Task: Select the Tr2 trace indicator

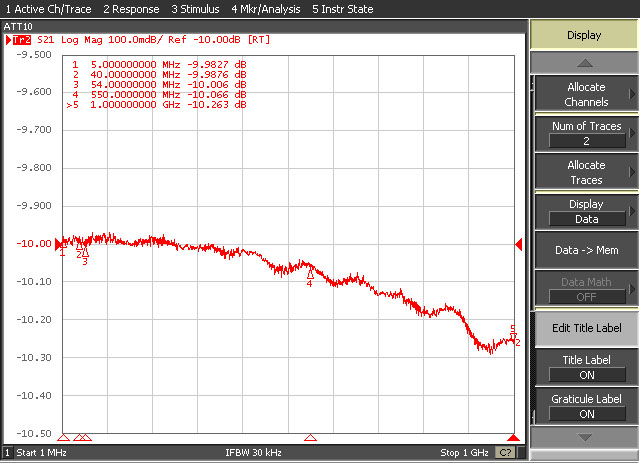Action: 21,40
